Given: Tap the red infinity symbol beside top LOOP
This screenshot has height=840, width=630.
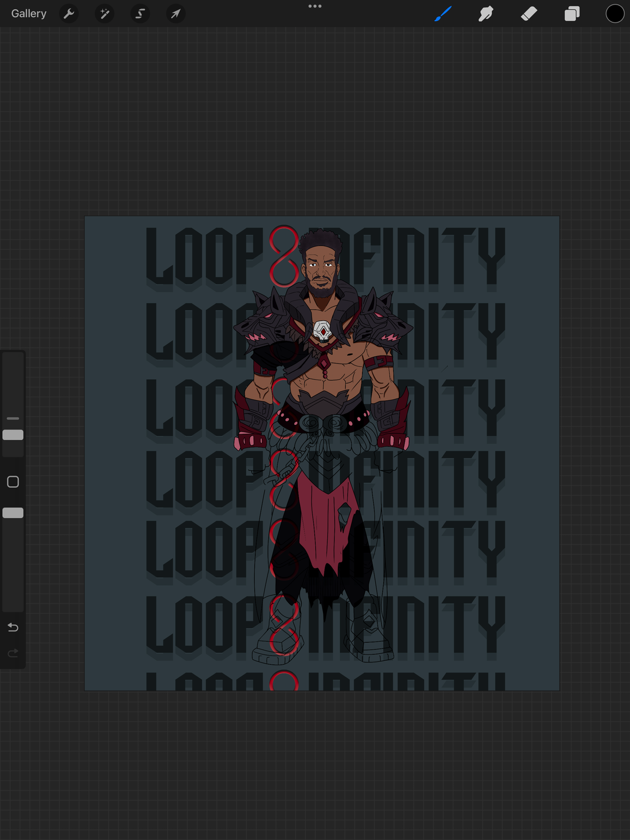Looking at the screenshot, I should coord(284,256).
